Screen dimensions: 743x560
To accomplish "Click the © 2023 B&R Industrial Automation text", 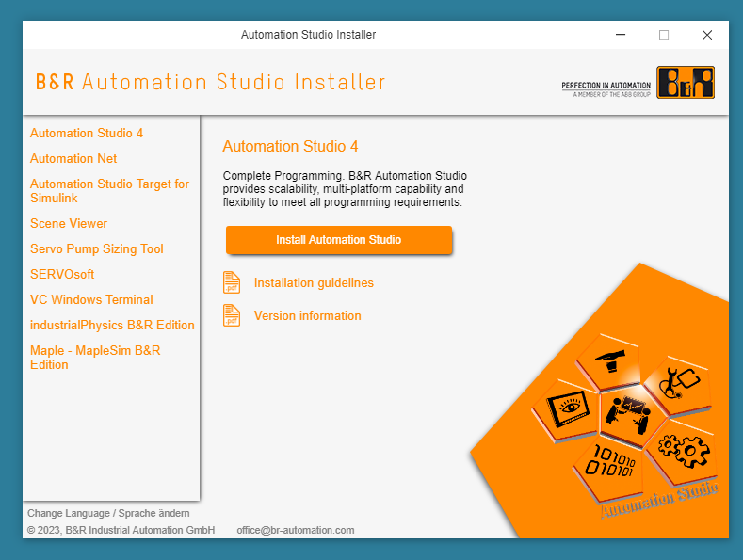I will pyautogui.click(x=121, y=530).
